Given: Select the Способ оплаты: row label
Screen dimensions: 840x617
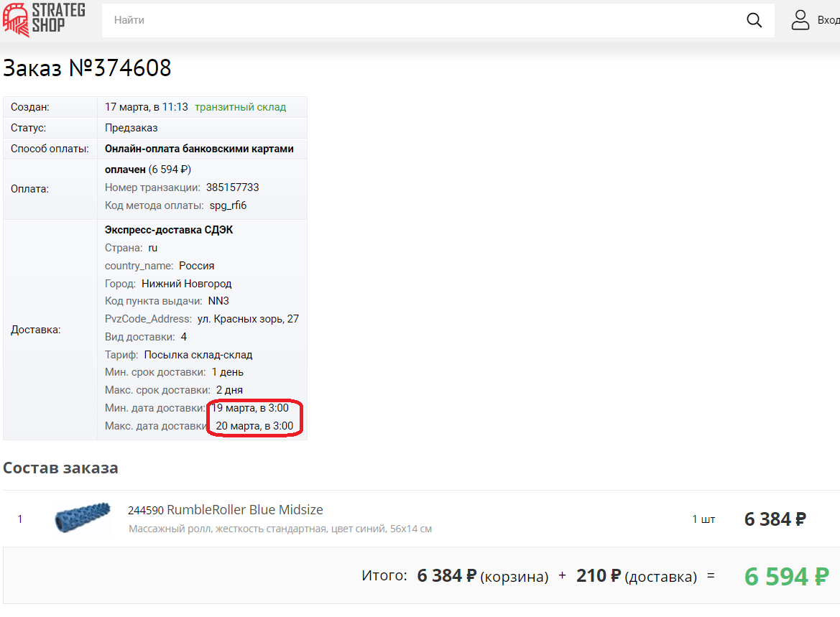Looking at the screenshot, I should coord(50,149).
